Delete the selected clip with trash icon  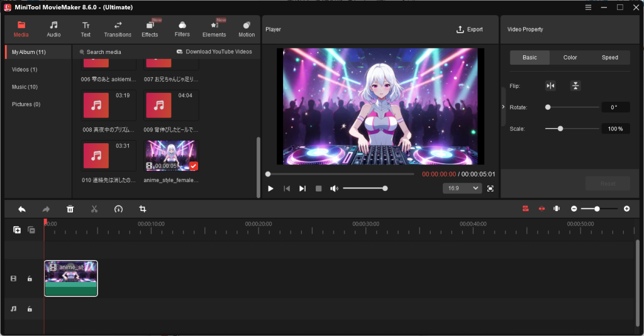pyautogui.click(x=70, y=209)
